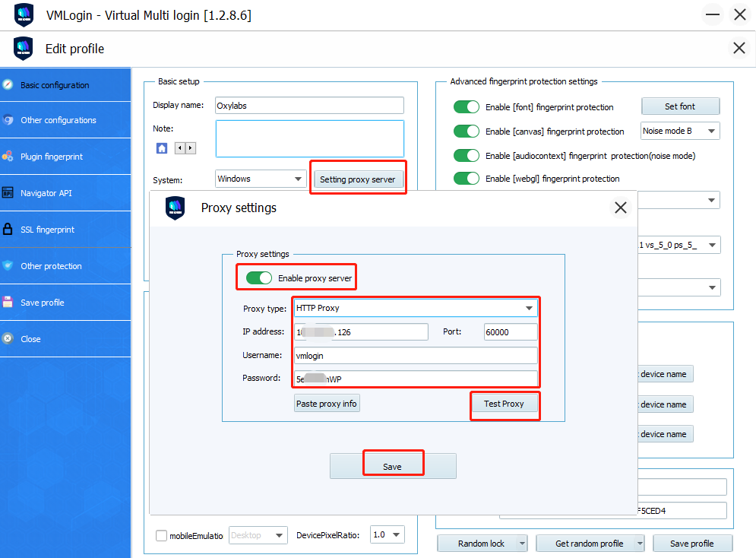The image size is (756, 558).
Task: Click the IP address field
Action: [x=361, y=331]
